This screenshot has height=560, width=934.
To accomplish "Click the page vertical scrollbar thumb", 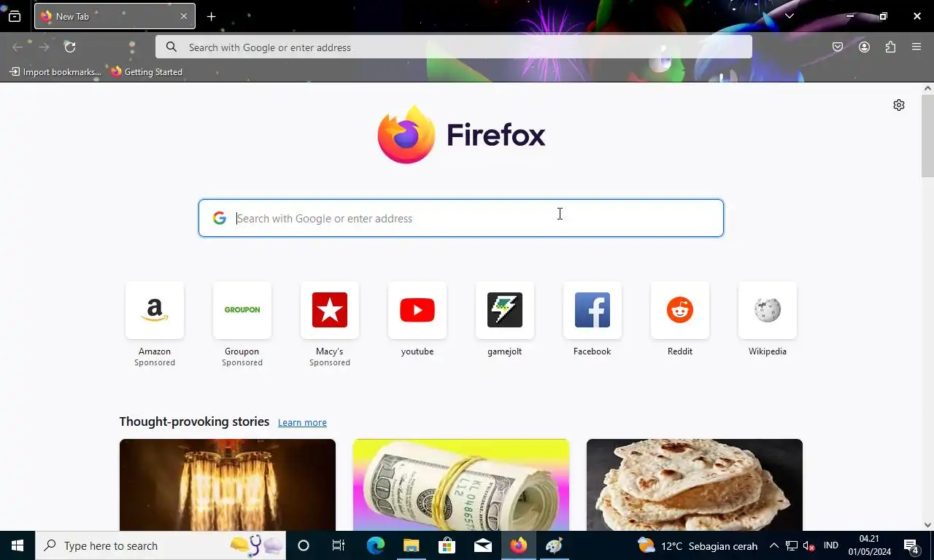I will point(927,136).
